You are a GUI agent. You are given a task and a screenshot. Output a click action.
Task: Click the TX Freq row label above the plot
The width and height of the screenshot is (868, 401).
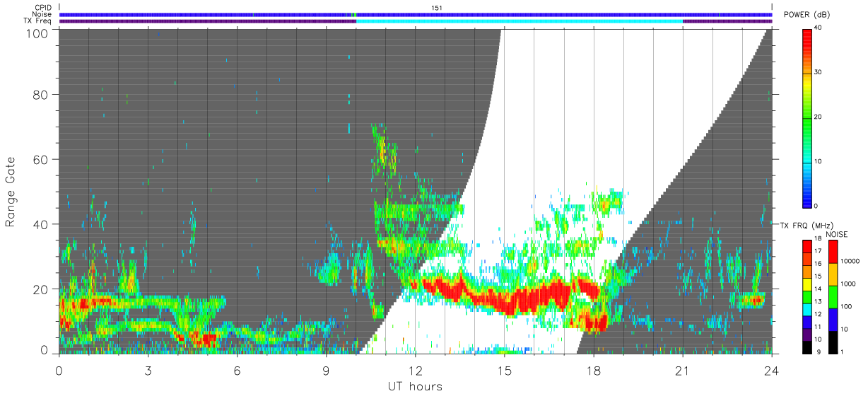[38, 21]
